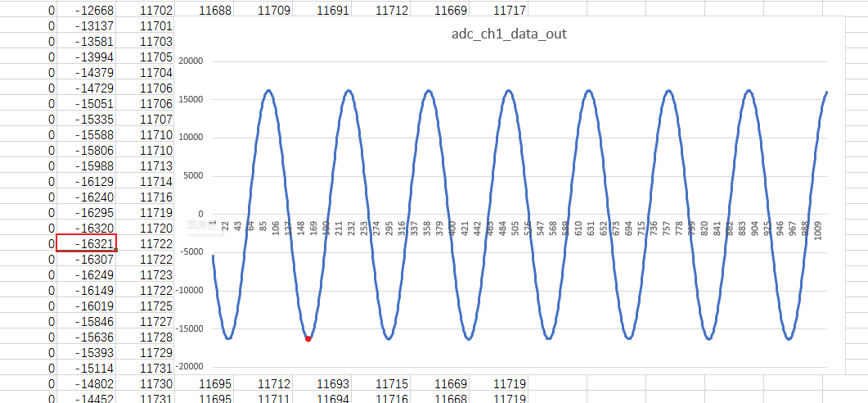Select the cell containing 11688
Image resolution: width=868 pixels, height=403 pixels.
(205, 11)
